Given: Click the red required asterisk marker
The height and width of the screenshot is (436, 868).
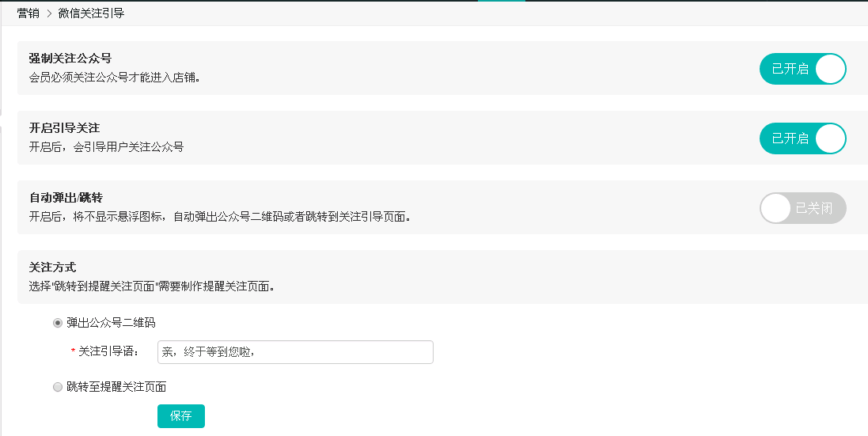Looking at the screenshot, I should tap(74, 353).
